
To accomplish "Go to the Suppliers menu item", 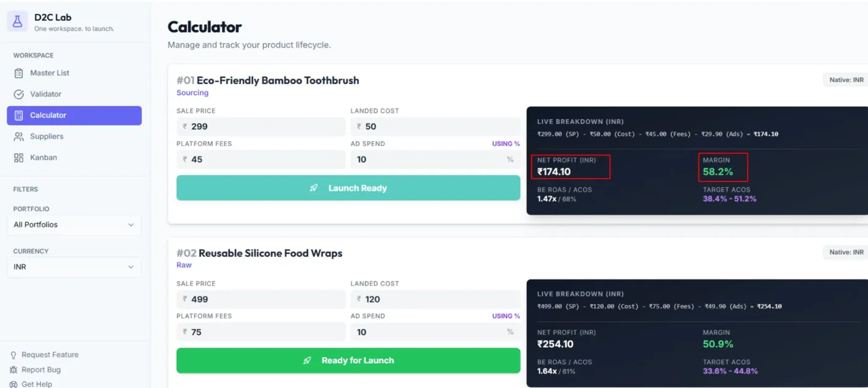I will [46, 136].
